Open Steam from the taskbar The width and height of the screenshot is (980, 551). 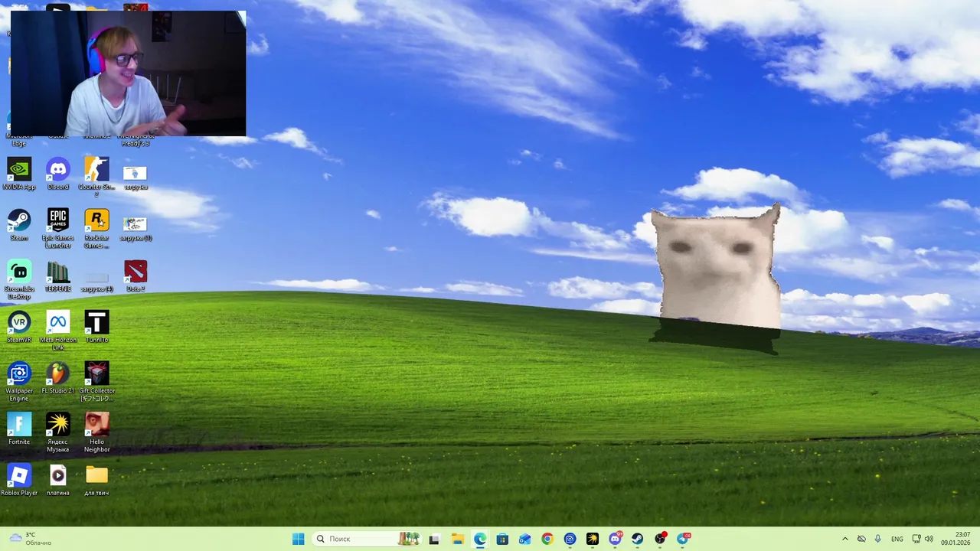[637, 539]
